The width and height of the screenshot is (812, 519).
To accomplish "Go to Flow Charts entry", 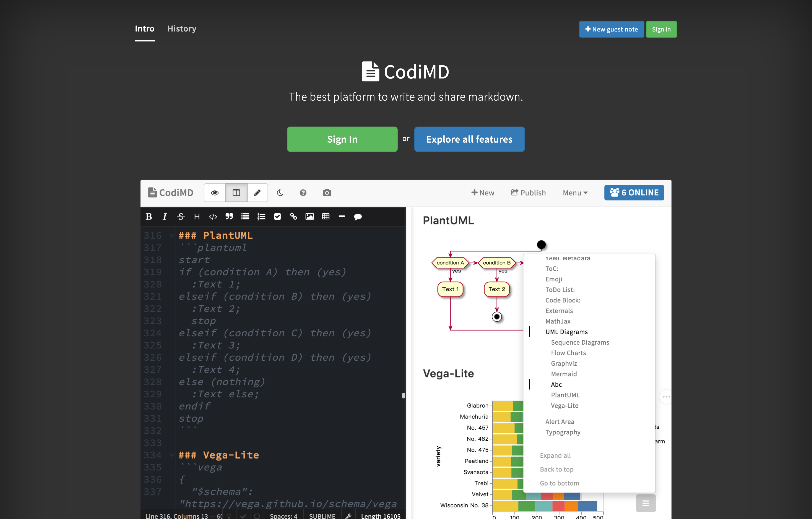I will (x=568, y=353).
